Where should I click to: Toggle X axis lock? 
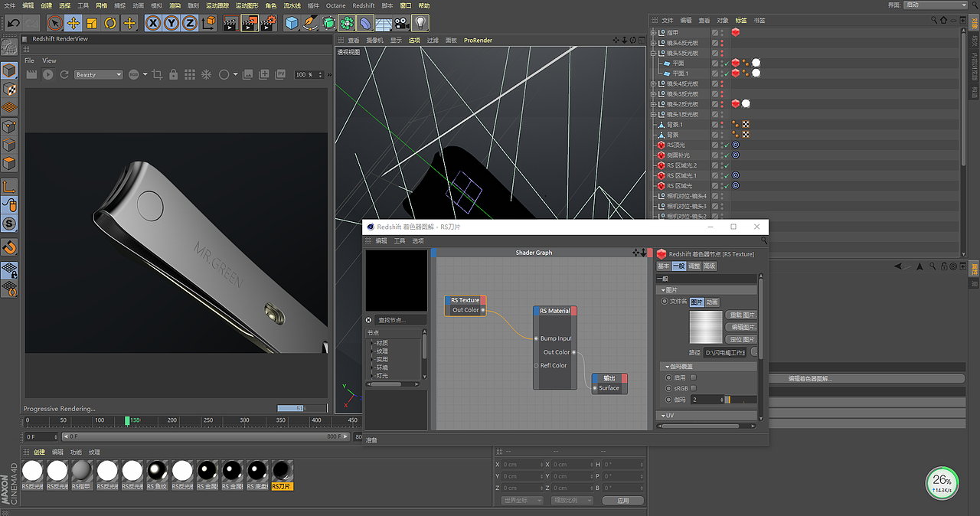153,23
